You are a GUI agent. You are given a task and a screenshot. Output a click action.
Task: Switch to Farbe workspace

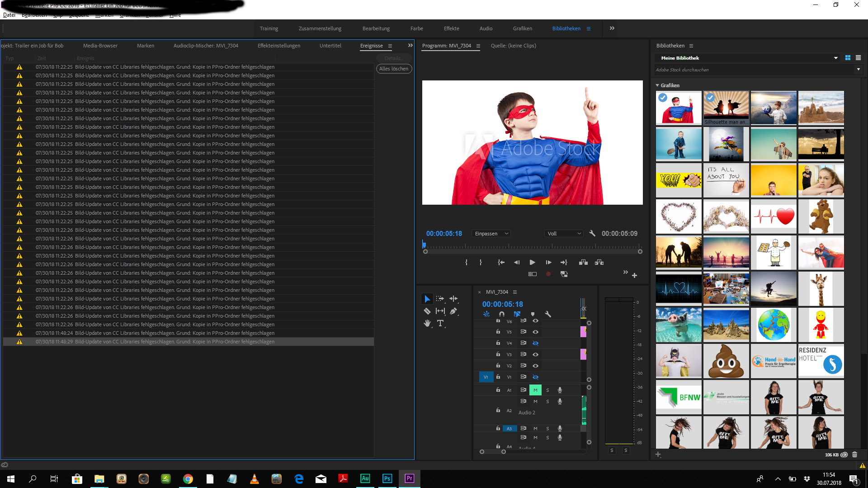tap(416, 28)
